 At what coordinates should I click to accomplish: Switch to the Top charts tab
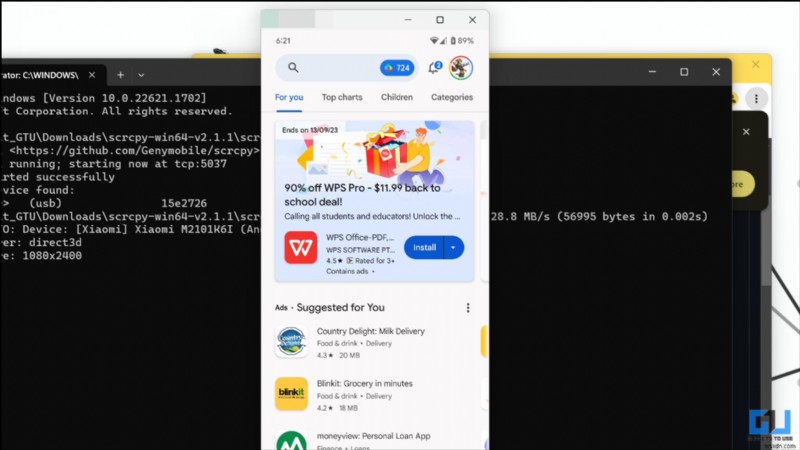(x=342, y=97)
